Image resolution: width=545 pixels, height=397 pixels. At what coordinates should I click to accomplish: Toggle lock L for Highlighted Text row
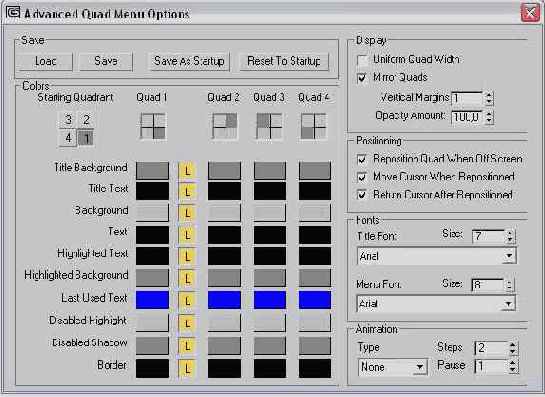pos(187,257)
